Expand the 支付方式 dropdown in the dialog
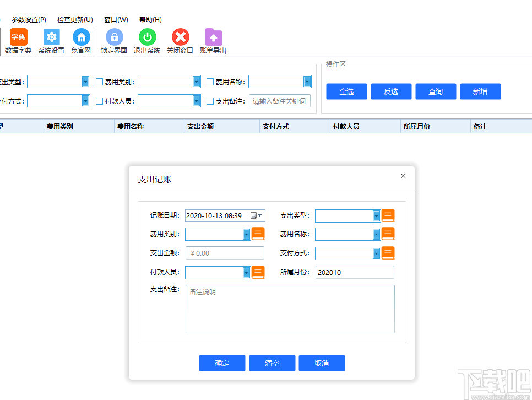This screenshot has height=400, width=532. click(x=377, y=252)
